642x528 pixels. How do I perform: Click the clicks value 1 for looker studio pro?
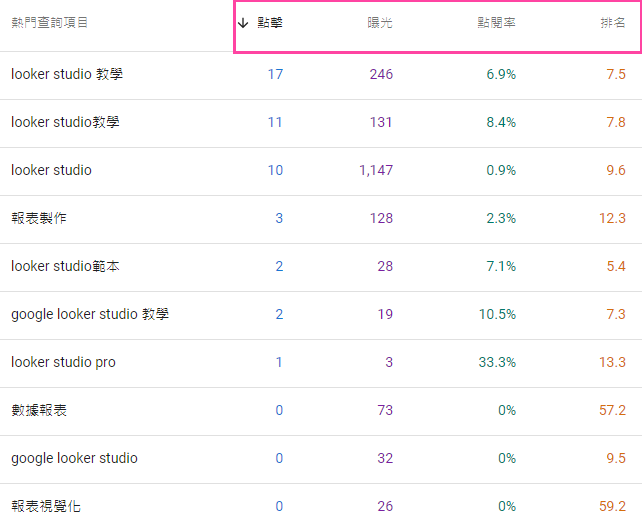point(279,362)
